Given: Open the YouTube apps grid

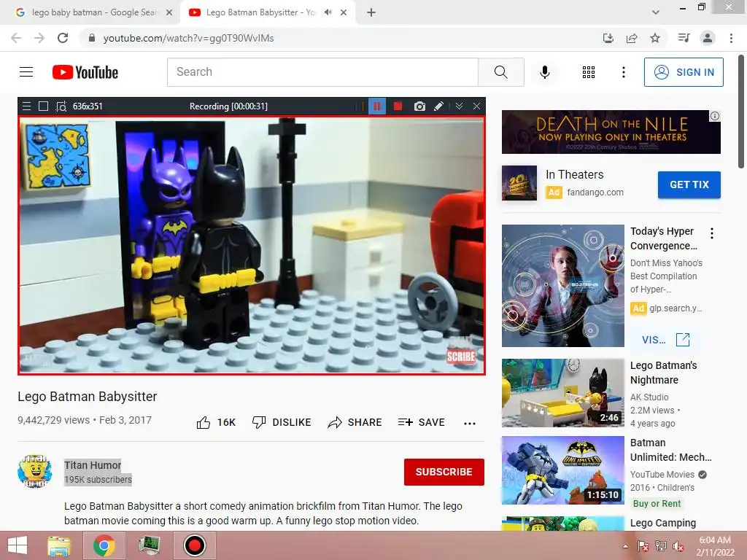Looking at the screenshot, I should (x=589, y=72).
